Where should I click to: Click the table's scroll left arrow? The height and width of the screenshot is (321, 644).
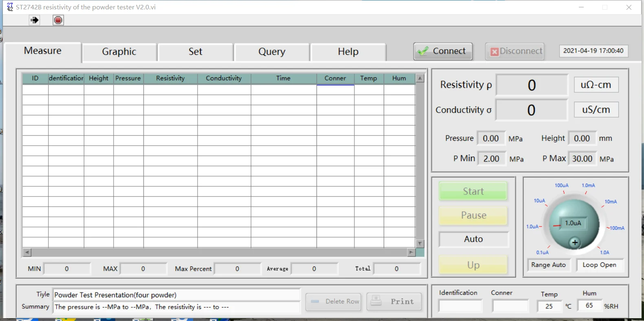27,252
